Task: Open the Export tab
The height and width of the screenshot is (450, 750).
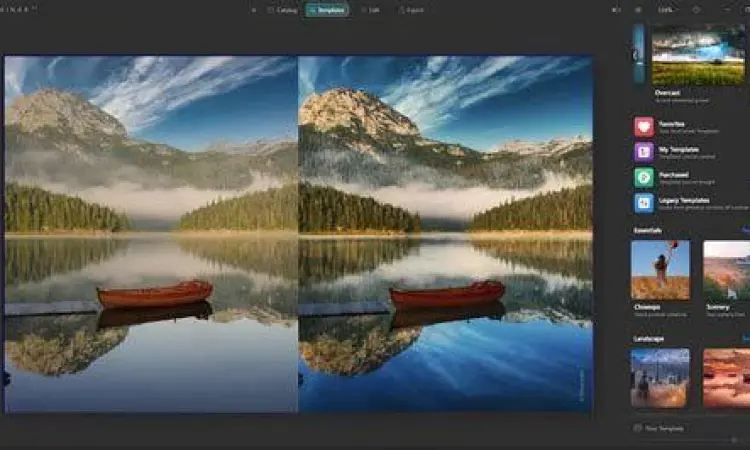Action: [x=411, y=10]
